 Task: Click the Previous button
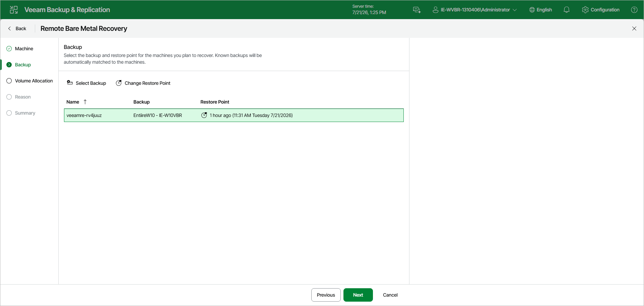(x=326, y=295)
